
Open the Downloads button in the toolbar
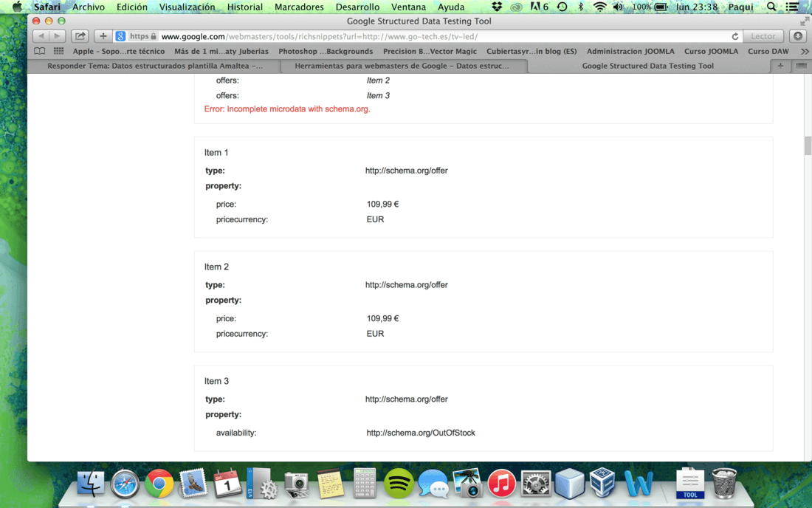[x=798, y=36]
